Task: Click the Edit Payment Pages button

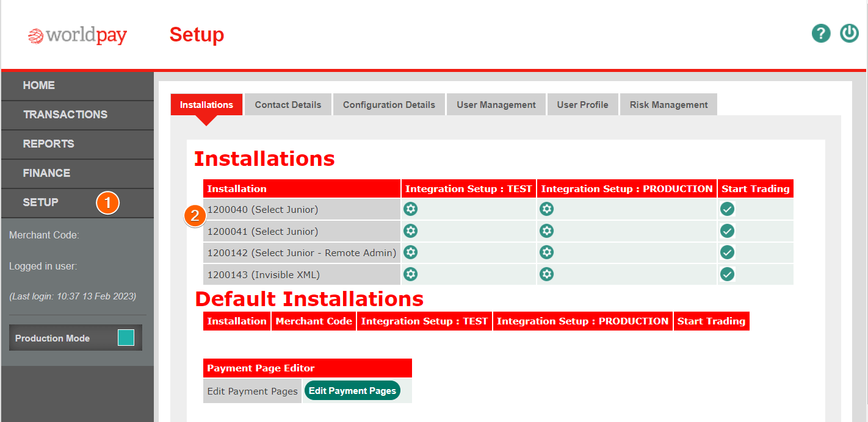Action: (x=352, y=391)
